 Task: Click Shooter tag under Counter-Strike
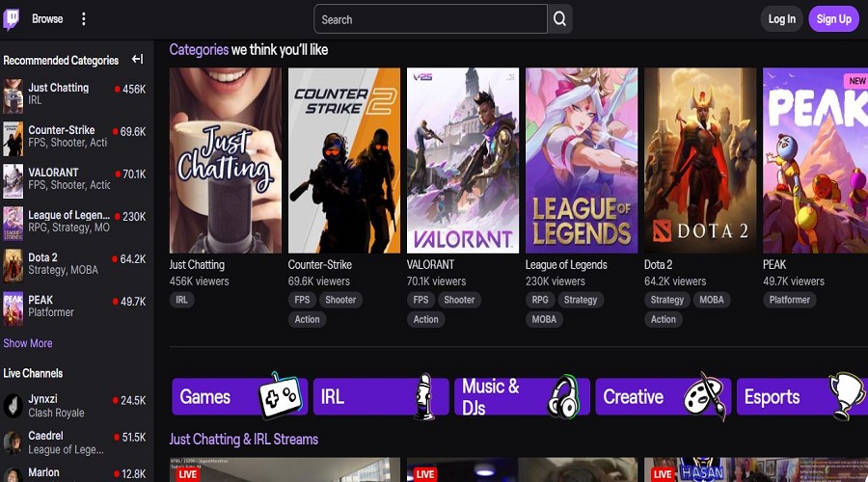click(x=340, y=300)
